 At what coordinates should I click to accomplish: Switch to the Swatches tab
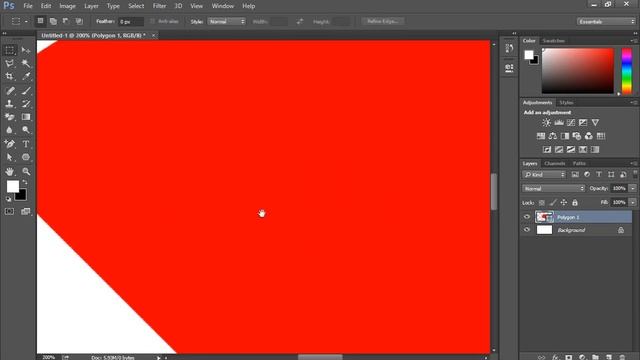click(554, 41)
